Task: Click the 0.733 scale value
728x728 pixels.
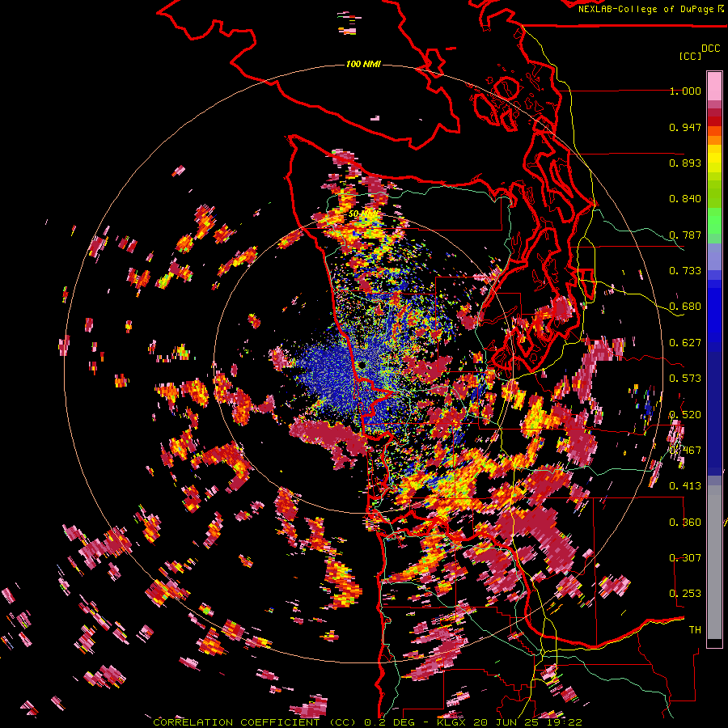Action: [685, 271]
